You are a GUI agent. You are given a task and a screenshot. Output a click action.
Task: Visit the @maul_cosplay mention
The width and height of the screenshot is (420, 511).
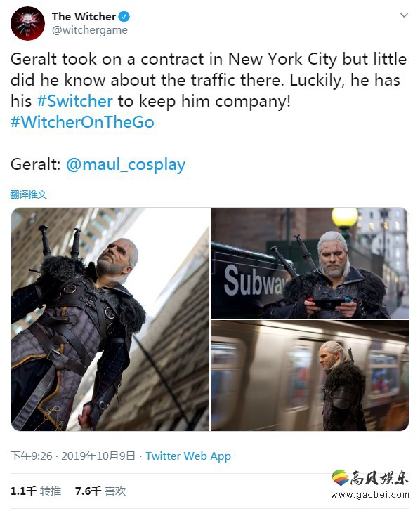[126, 164]
